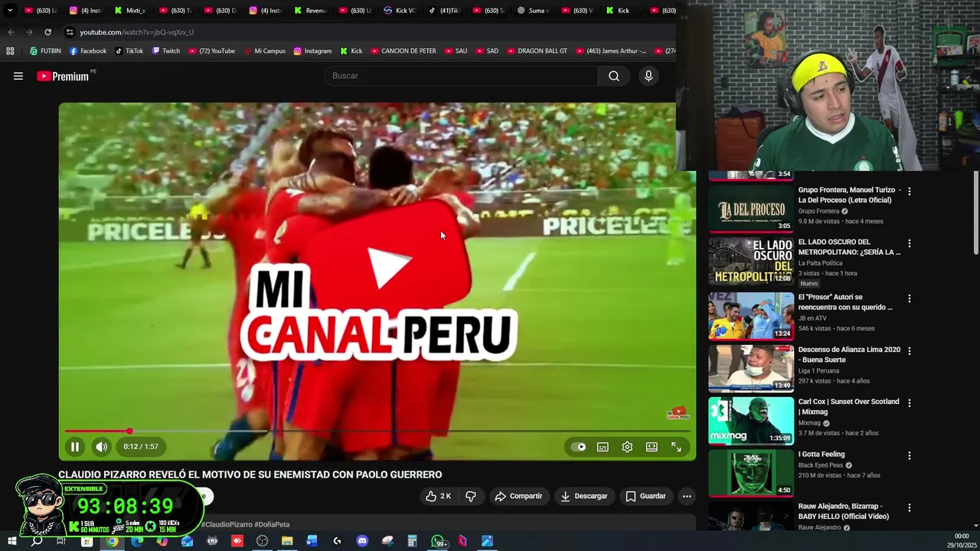Open Calculator from the taskbar
Viewport: 980px width, 551px height.
click(412, 541)
